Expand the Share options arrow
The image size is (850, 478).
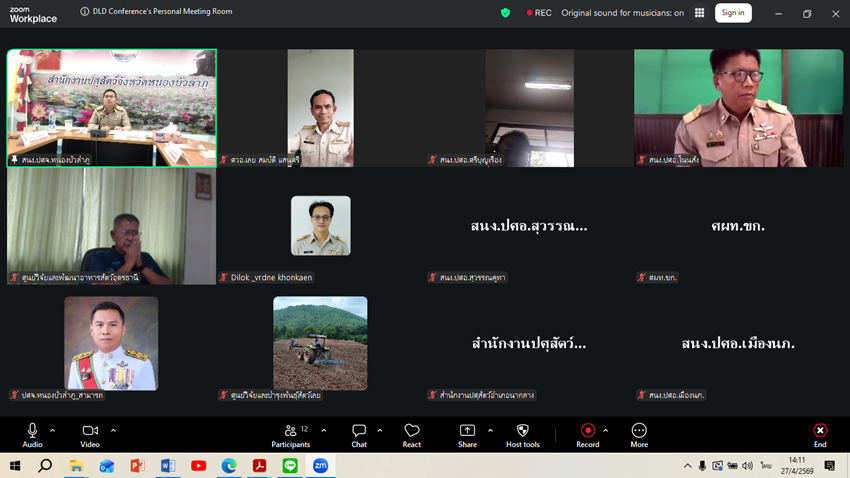pyautogui.click(x=490, y=431)
